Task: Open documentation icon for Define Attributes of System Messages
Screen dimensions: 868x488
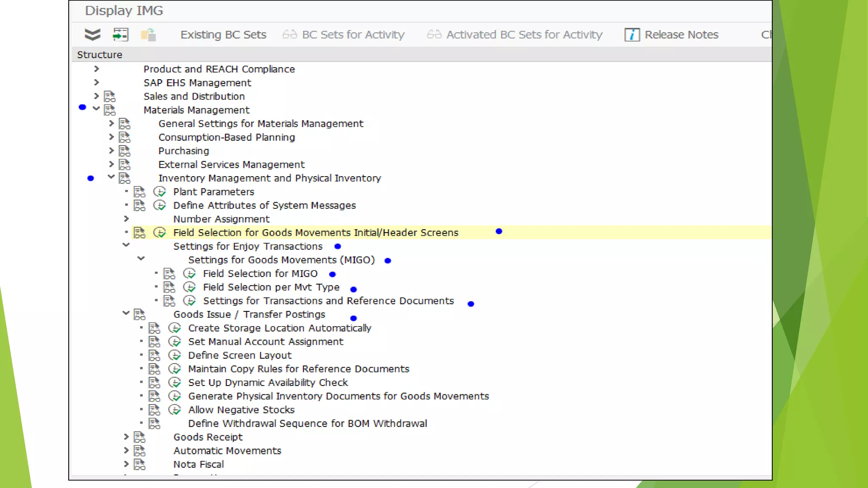Action: [139, 205]
